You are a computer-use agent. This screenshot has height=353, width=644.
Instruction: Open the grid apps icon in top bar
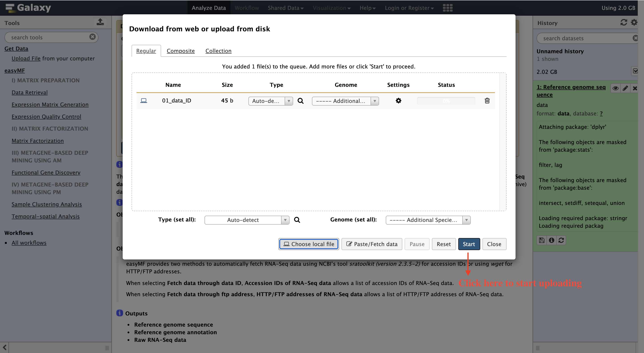(448, 8)
